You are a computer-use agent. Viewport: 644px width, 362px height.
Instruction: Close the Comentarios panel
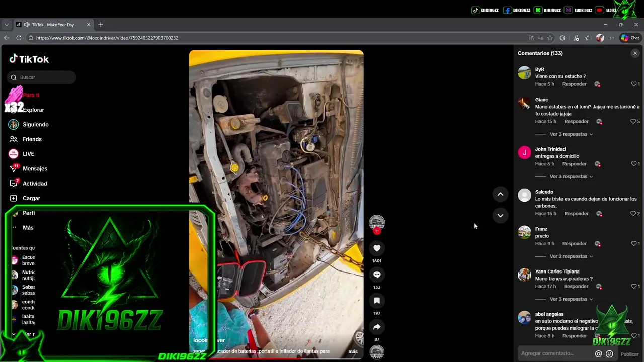[635, 53]
